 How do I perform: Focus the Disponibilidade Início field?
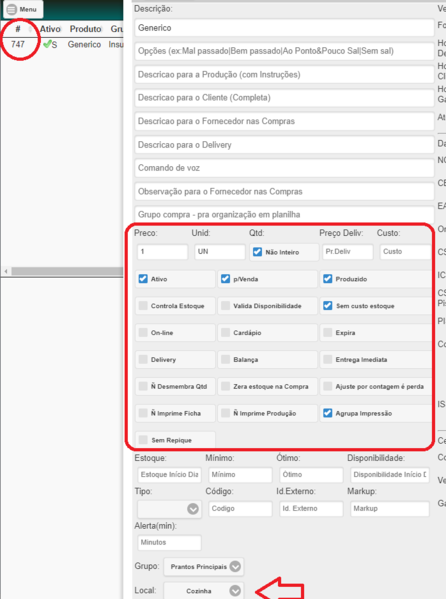coord(390,475)
